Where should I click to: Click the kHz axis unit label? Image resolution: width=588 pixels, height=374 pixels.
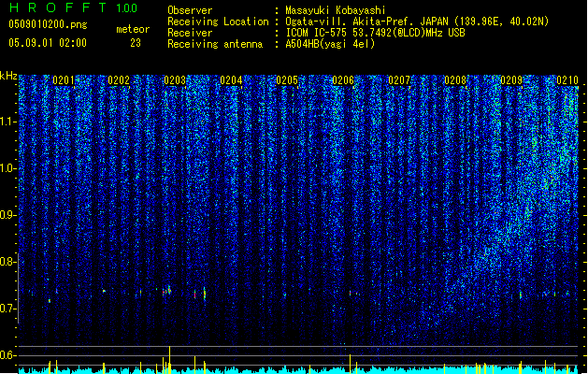[x=8, y=76]
